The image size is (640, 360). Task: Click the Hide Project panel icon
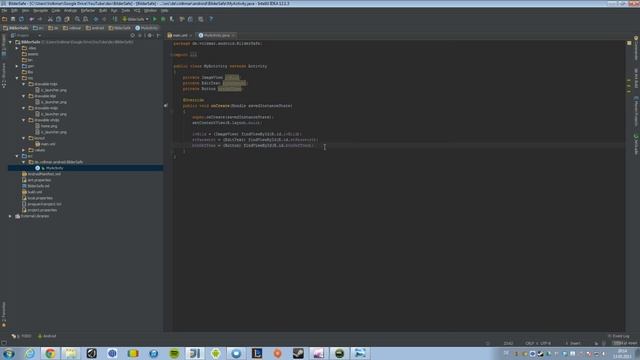tap(158, 36)
